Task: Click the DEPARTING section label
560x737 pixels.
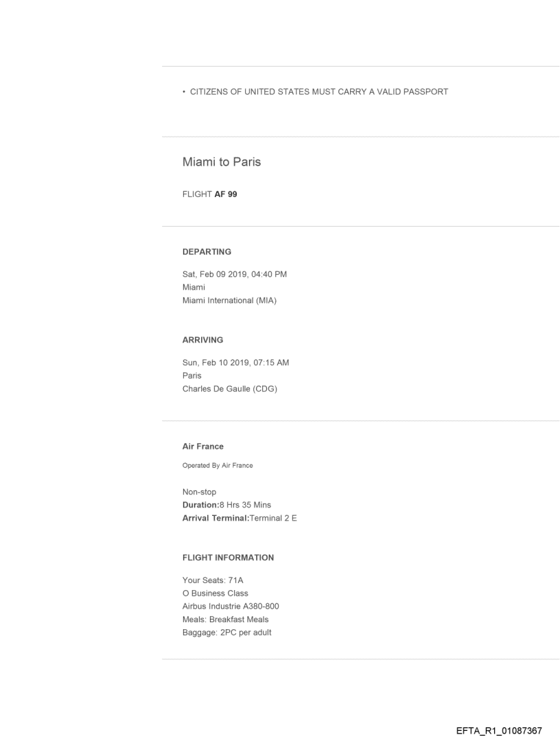Action: click(207, 252)
